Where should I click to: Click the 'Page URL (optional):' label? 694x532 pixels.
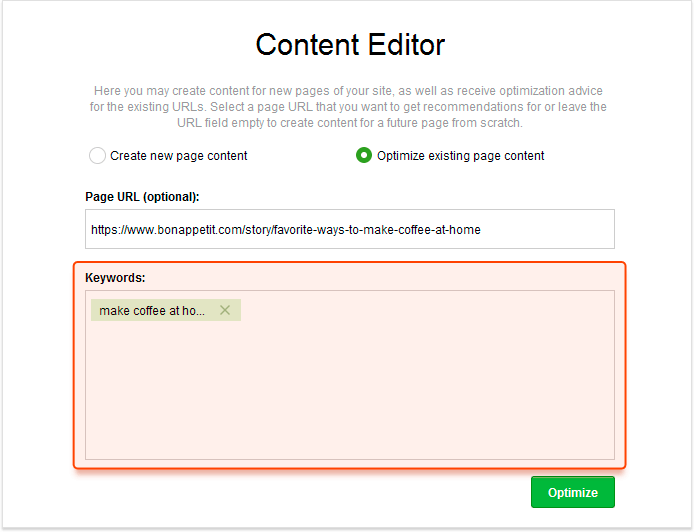click(142, 197)
